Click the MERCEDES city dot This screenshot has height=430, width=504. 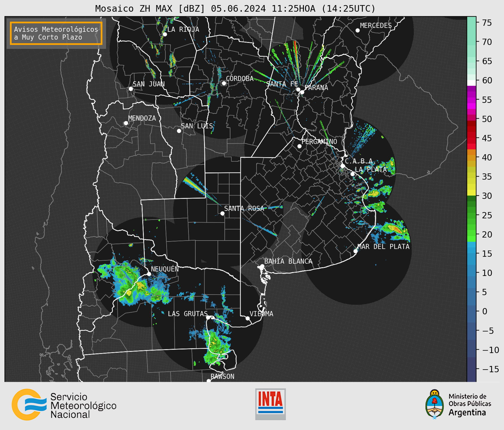pos(358,31)
